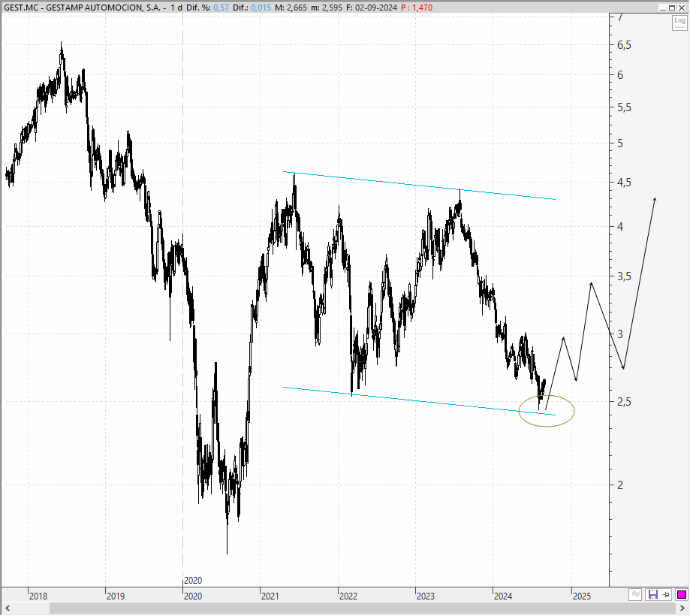Click the pin icon beside save

666,595
